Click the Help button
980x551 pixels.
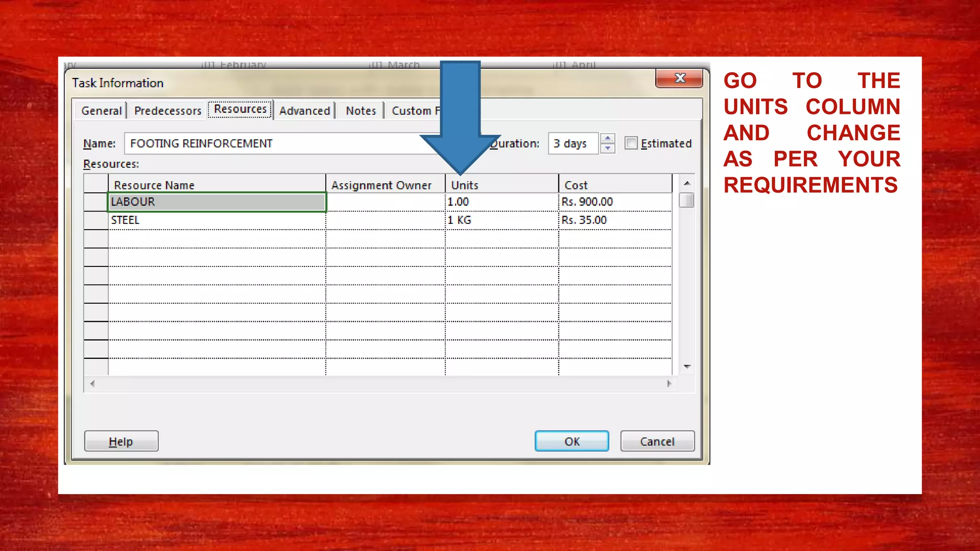click(121, 441)
